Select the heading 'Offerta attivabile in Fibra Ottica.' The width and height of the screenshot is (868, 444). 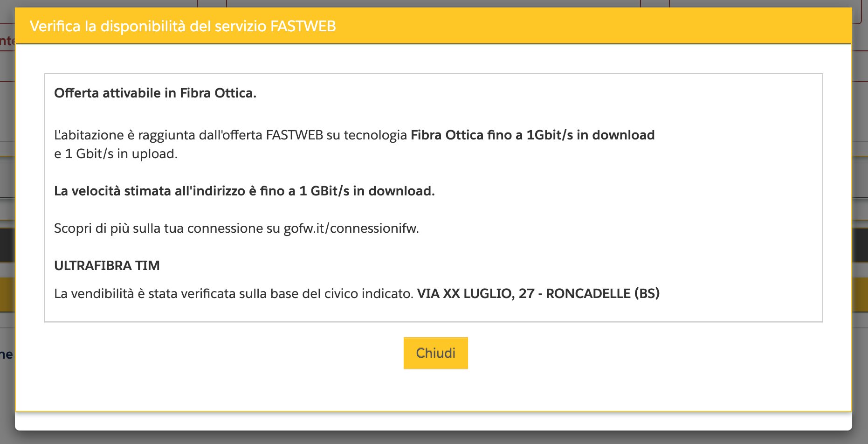(155, 93)
